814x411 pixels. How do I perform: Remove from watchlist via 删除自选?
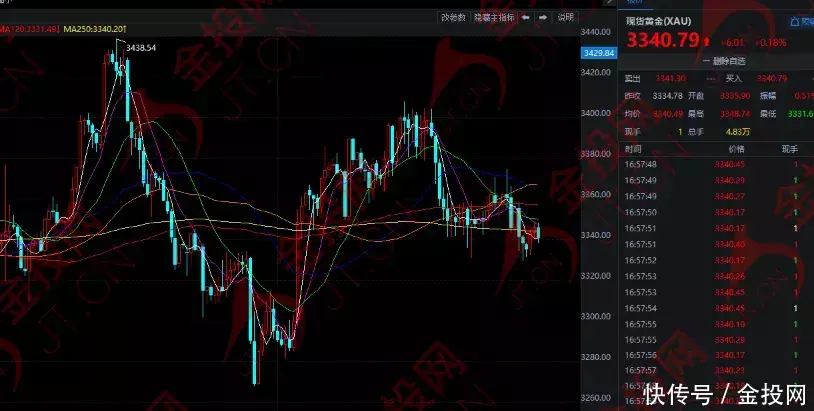(x=727, y=61)
